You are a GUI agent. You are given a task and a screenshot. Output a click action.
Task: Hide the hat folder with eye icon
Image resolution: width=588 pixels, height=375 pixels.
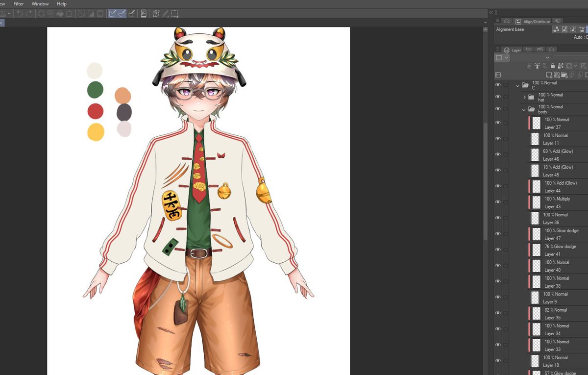(498, 97)
